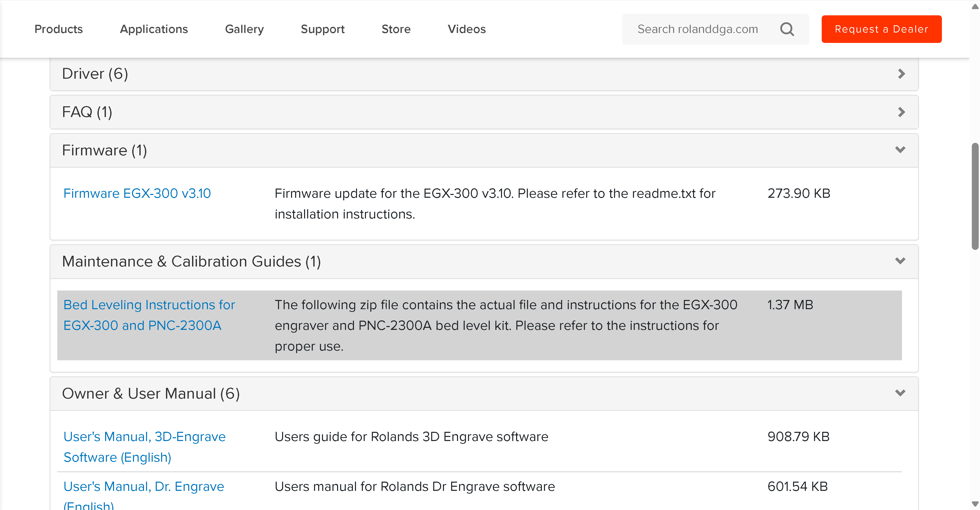Image resolution: width=980 pixels, height=510 pixels.
Task: Download Firmware EGX-300 v3.10
Action: [137, 193]
